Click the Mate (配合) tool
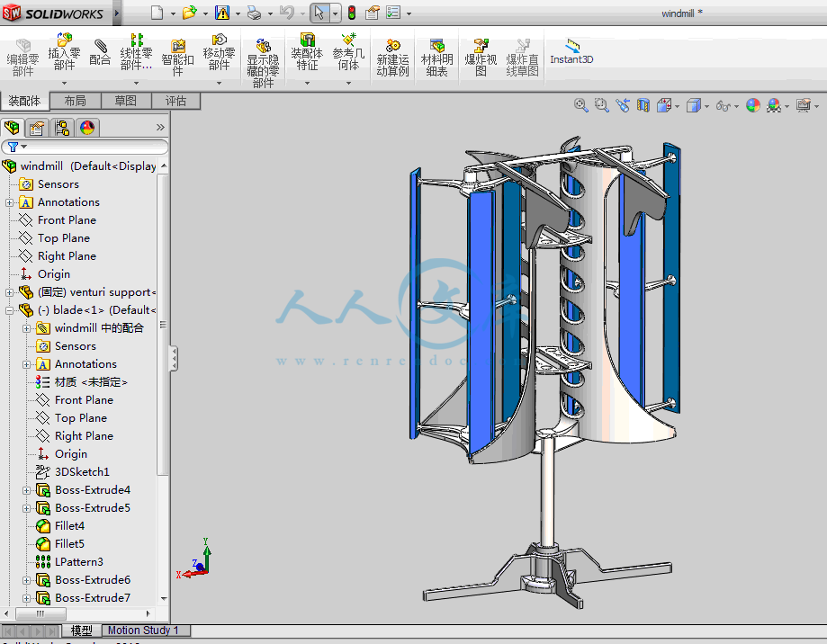This screenshot has height=644, width=827. click(x=100, y=52)
